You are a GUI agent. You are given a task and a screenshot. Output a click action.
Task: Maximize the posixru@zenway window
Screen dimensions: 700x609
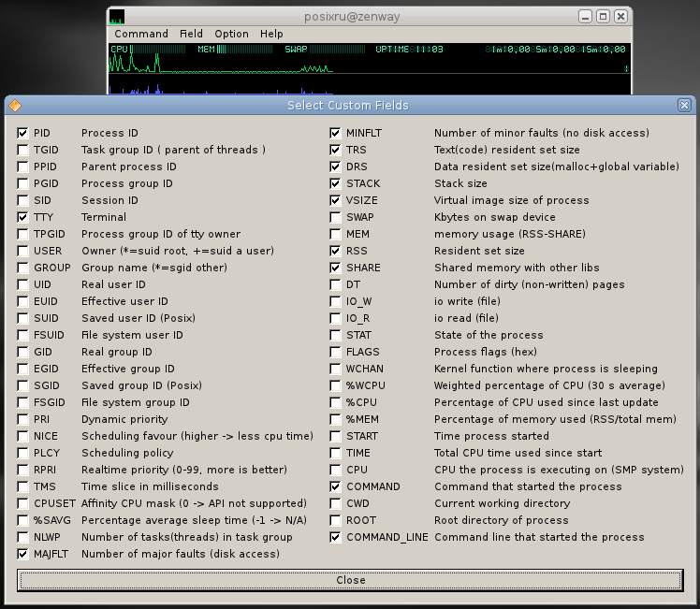[x=603, y=17]
